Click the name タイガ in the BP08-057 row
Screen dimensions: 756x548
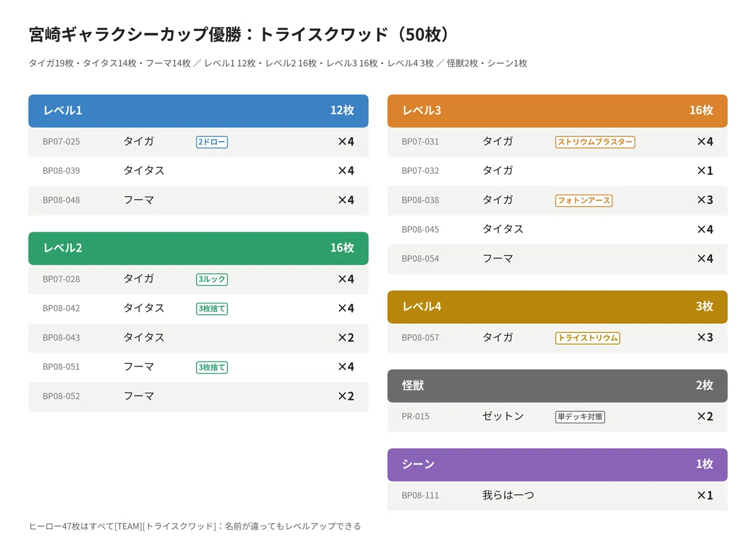(498, 338)
